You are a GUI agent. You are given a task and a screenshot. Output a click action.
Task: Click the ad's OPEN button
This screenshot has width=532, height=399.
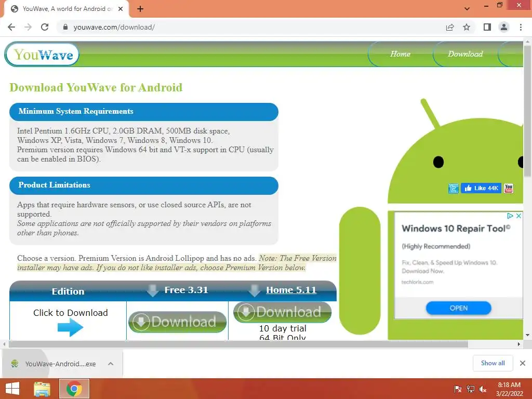458,308
